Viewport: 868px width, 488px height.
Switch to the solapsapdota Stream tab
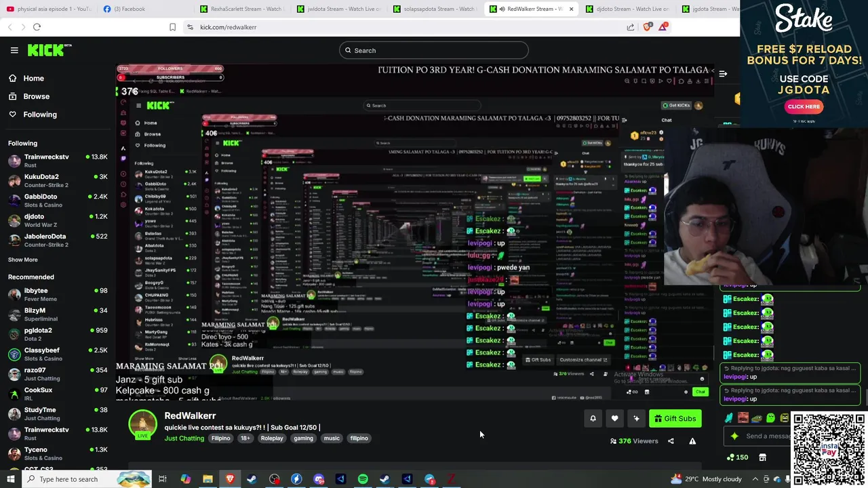point(437,9)
